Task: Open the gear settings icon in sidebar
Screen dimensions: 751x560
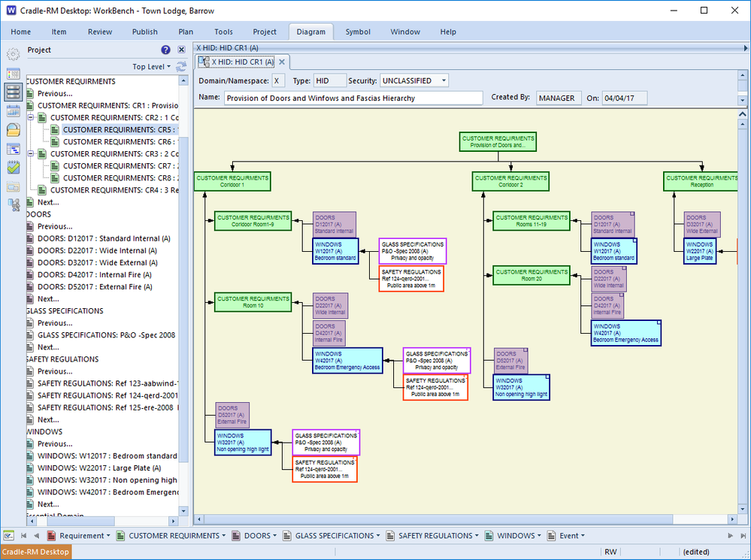Action: [x=13, y=54]
